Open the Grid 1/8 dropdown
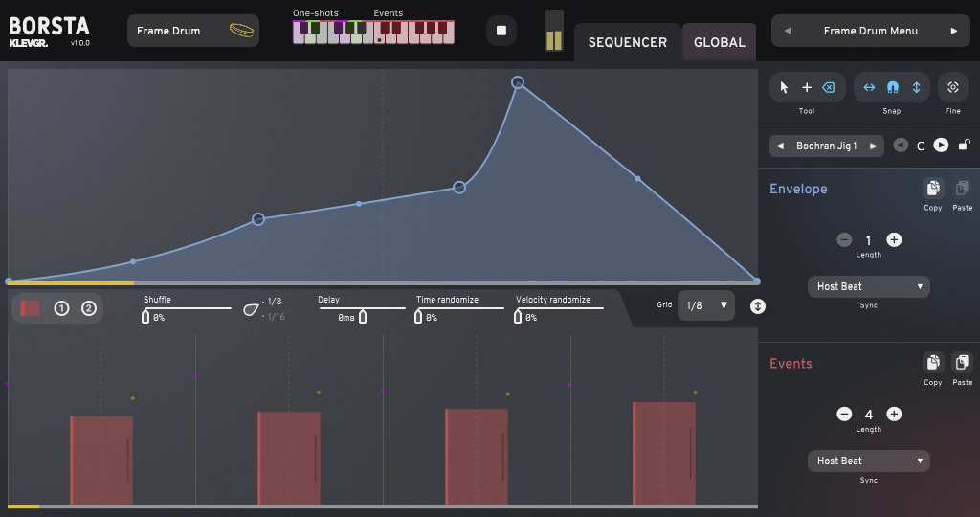 706,305
